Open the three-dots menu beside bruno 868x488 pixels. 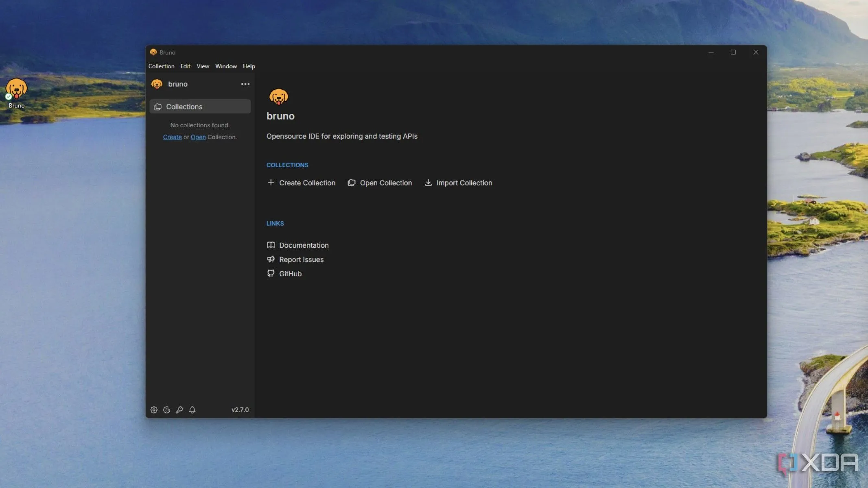245,84
